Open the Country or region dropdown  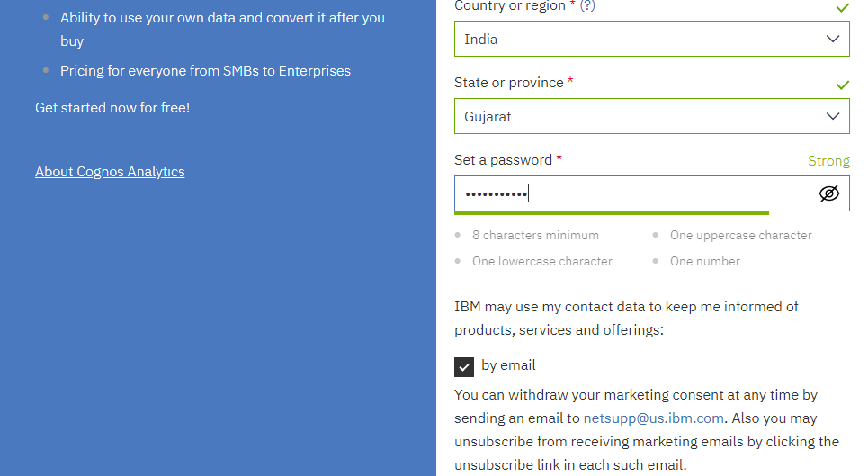click(x=651, y=39)
